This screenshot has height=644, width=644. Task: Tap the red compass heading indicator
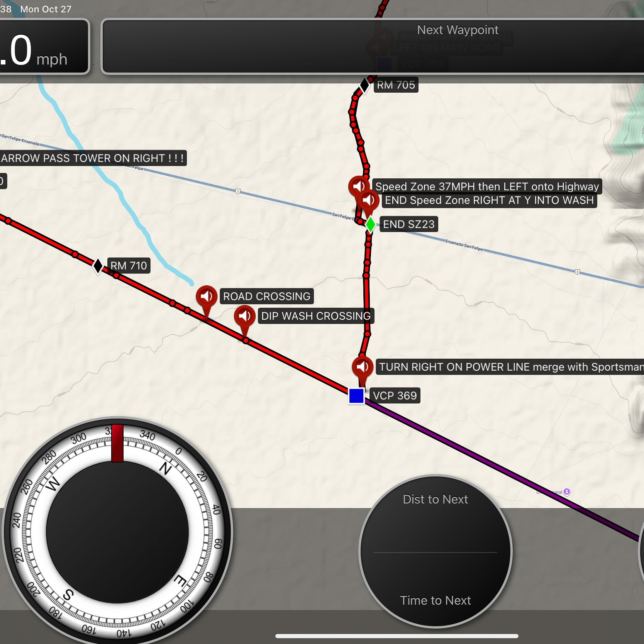point(117,443)
